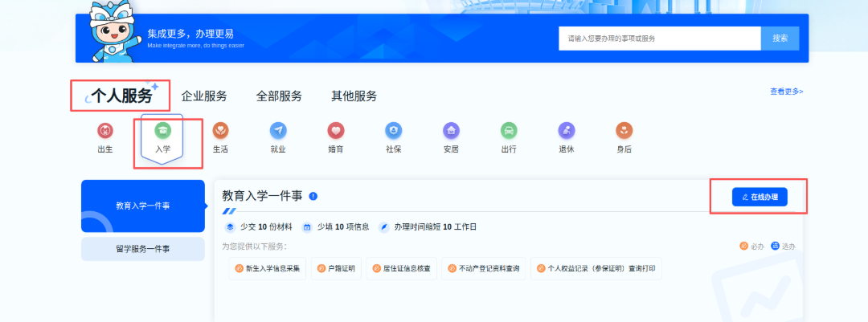
Task: Open the 退休 (retirement) category icon
Action: pos(567,131)
